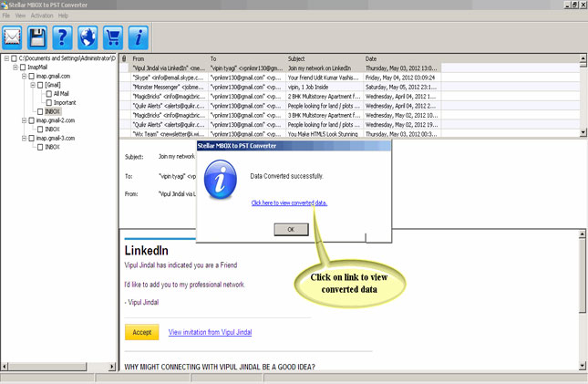The height and width of the screenshot is (384, 588).
Task: Click the About info toolbar icon
Action: tap(138, 37)
